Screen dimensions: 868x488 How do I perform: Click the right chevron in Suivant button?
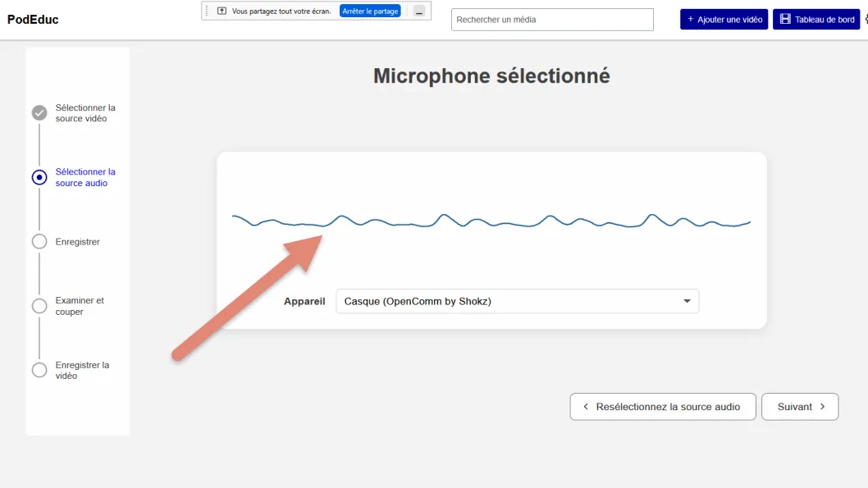[823, 407]
